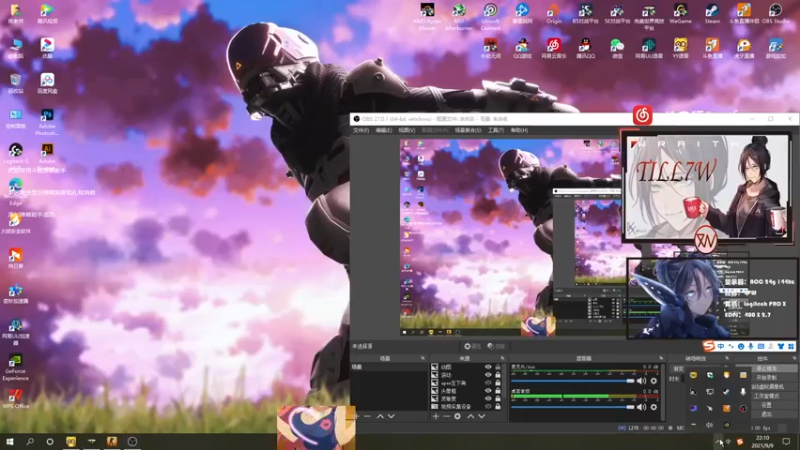Screen dimensions: 800x450
Task: Open the Windows Start button
Action: 10,441
